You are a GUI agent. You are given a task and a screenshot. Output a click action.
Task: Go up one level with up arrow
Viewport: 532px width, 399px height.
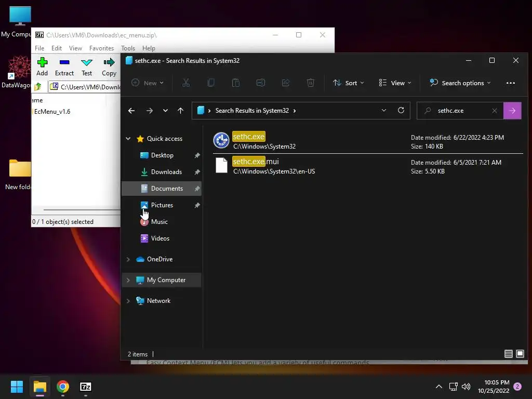pos(180,111)
